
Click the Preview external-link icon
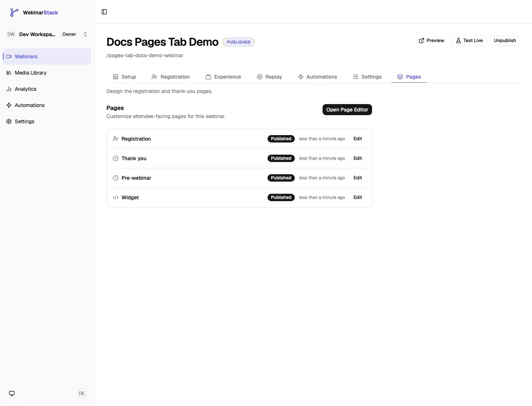click(422, 41)
